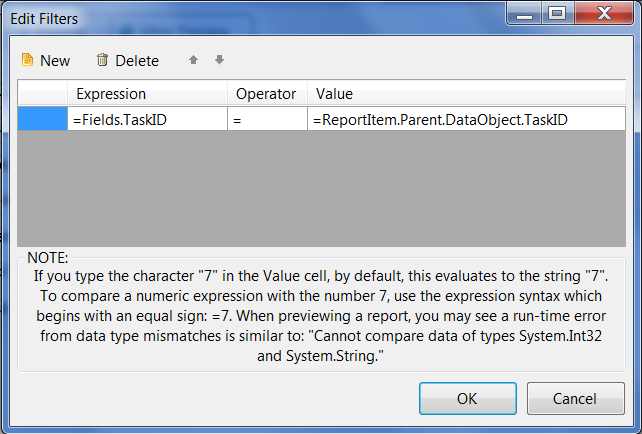Click the Value column header
The height and width of the screenshot is (434, 642).
click(x=466, y=94)
